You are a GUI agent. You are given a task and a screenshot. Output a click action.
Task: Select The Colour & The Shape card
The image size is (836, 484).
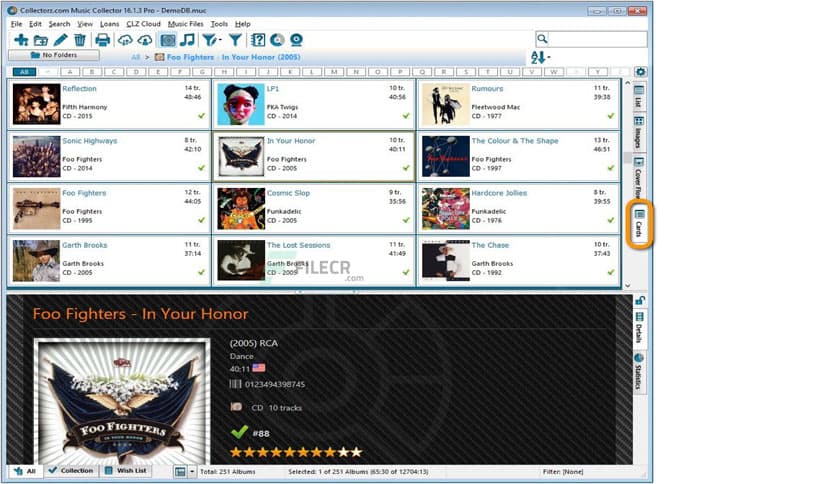pyautogui.click(x=518, y=156)
